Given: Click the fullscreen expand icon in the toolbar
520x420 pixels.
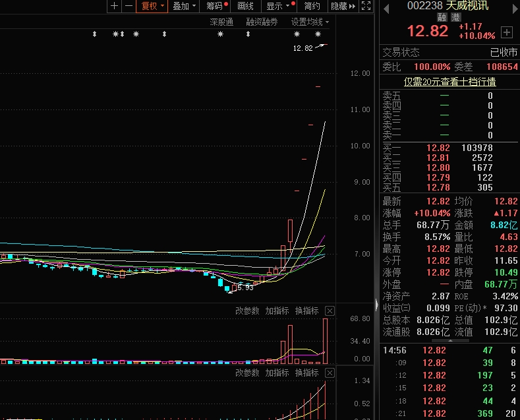Looking at the screenshot, I should click(366, 6).
